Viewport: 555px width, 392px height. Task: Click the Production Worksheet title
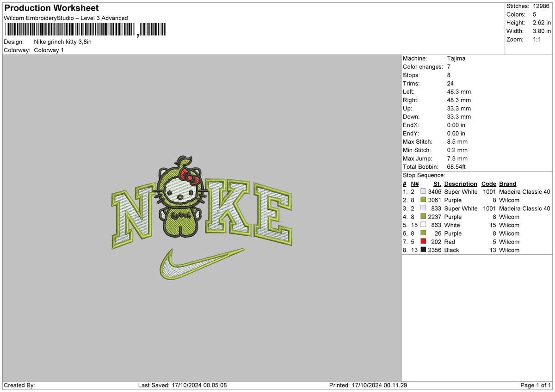51,8
